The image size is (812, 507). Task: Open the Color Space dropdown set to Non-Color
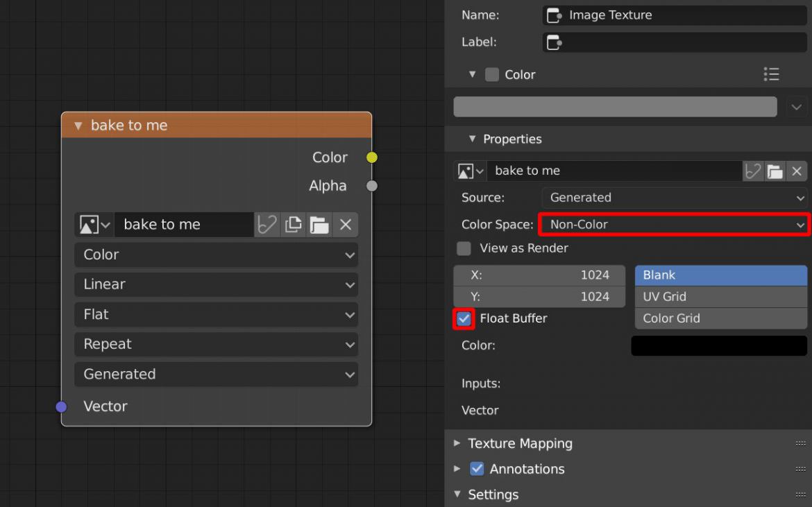(x=674, y=225)
